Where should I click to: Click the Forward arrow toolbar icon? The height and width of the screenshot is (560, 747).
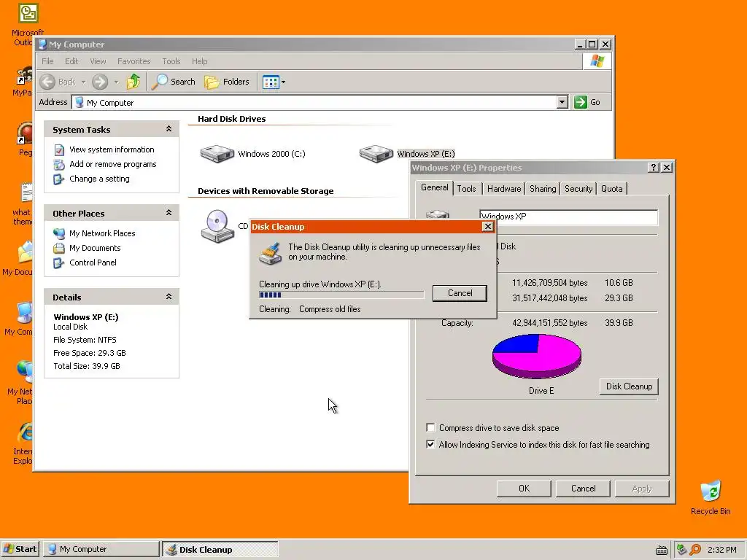pos(100,82)
